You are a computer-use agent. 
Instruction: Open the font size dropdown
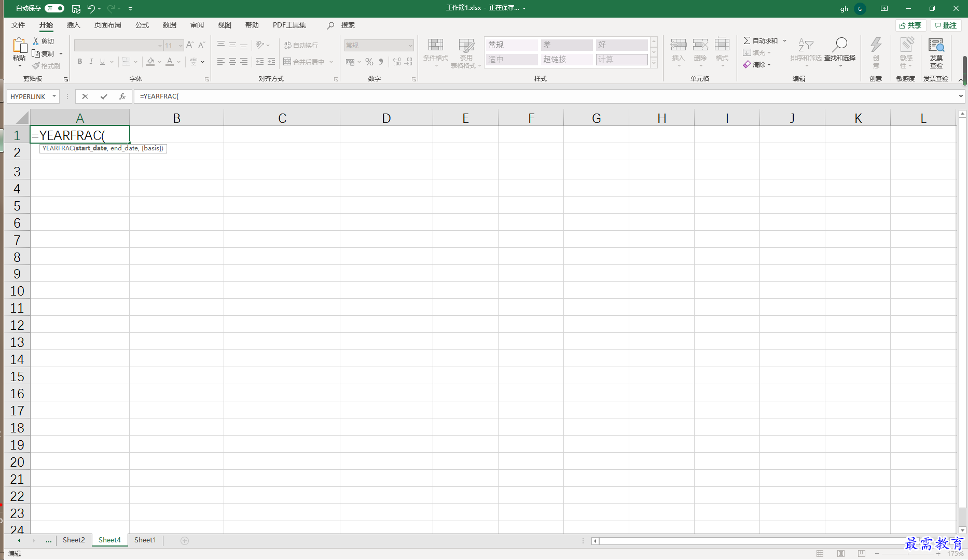pyautogui.click(x=181, y=46)
